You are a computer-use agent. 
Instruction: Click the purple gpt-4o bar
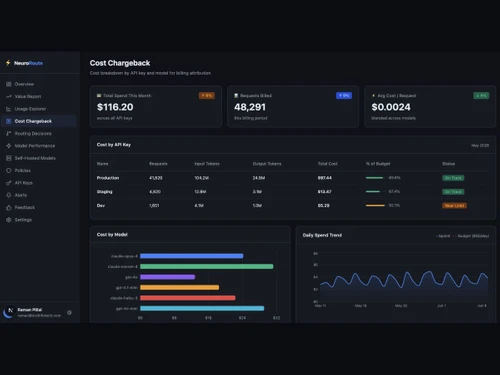[168, 277]
